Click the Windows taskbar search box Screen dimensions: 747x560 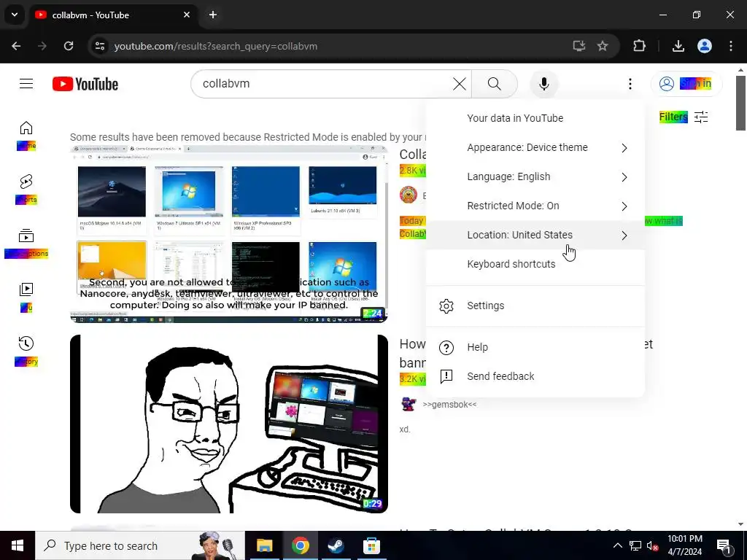pos(140,545)
